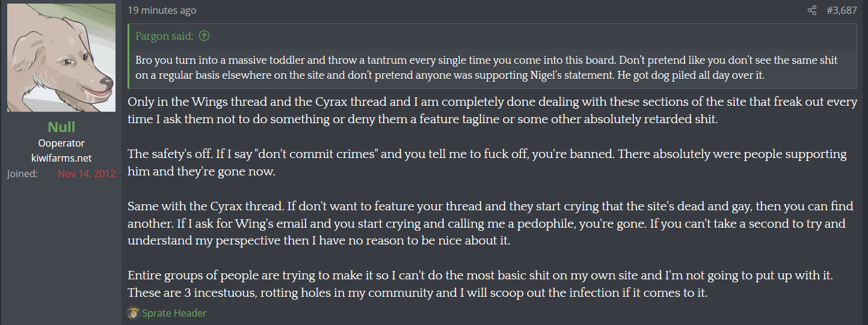
Task: Click the 'Joined:' label in user panel
Action: click(22, 174)
